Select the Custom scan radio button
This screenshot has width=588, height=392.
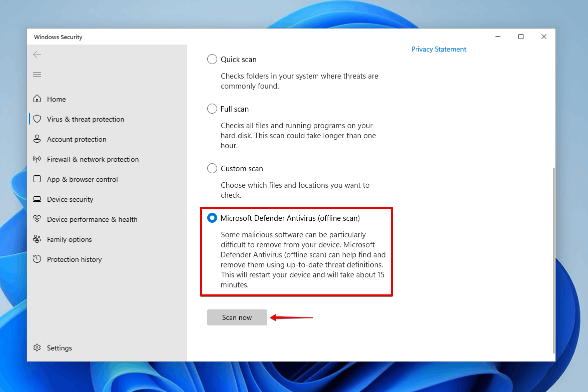coord(212,168)
